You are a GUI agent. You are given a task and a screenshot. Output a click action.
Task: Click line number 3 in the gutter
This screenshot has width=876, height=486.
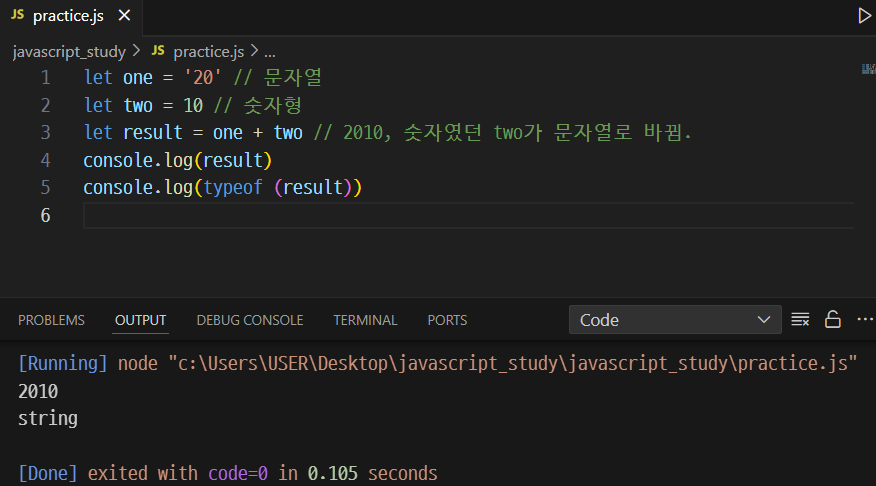click(45, 132)
